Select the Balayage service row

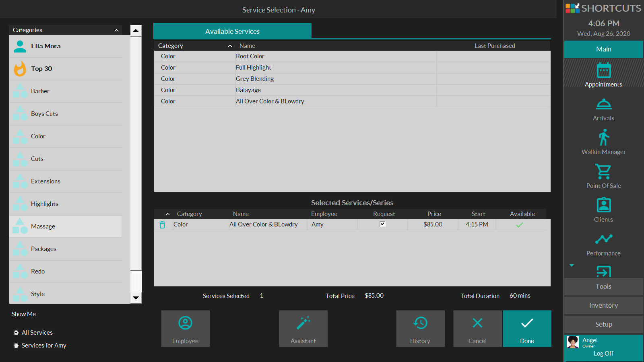click(x=352, y=90)
